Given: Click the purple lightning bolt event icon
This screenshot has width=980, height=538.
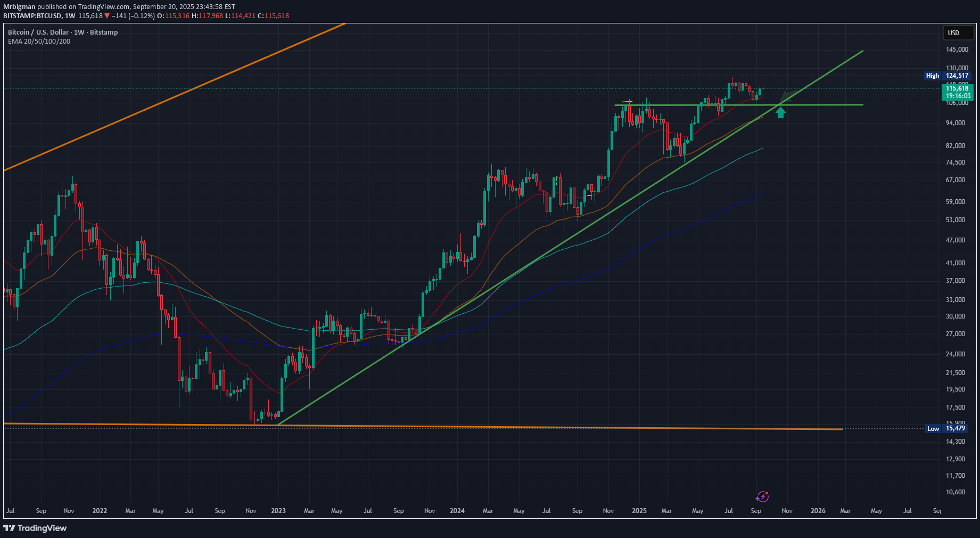Looking at the screenshot, I should (x=762, y=496).
